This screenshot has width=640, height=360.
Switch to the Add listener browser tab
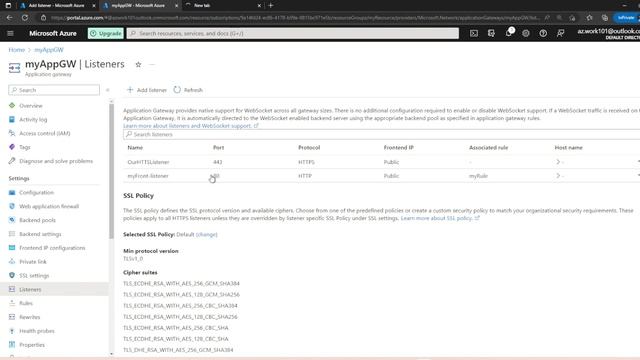point(56,5)
